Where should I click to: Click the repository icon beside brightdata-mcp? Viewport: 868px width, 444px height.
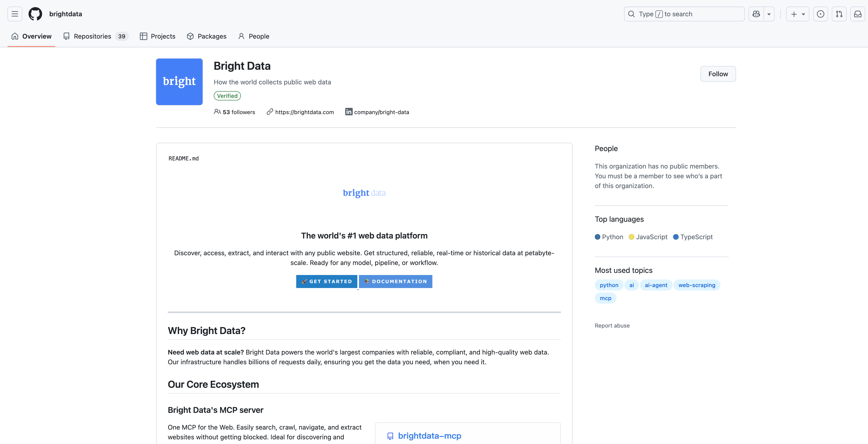(x=390, y=436)
